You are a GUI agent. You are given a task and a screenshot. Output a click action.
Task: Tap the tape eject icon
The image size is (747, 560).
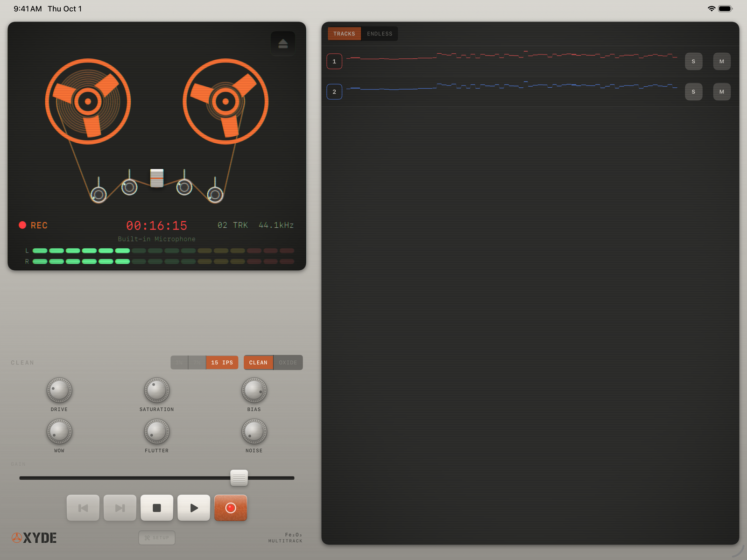pyautogui.click(x=283, y=43)
